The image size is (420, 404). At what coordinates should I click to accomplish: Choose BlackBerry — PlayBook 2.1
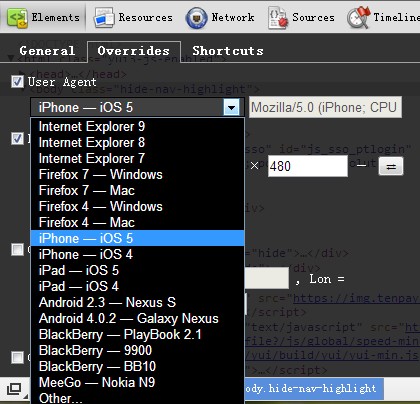coord(137,335)
